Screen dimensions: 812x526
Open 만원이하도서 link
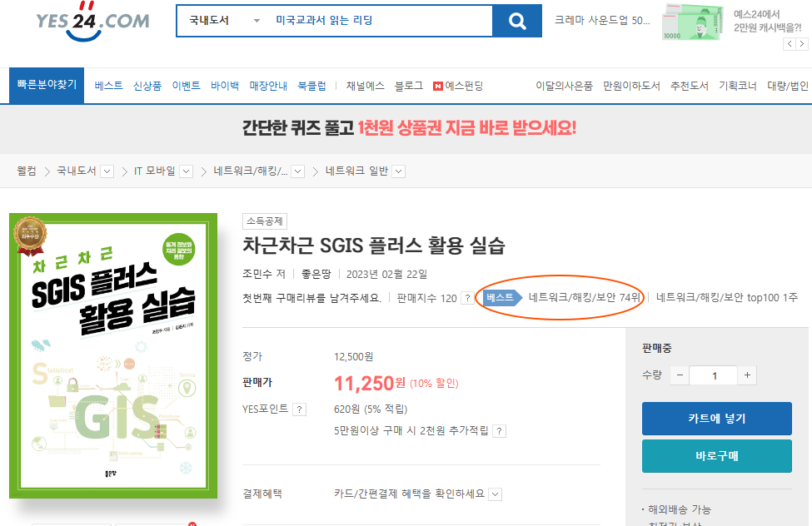pos(631,86)
